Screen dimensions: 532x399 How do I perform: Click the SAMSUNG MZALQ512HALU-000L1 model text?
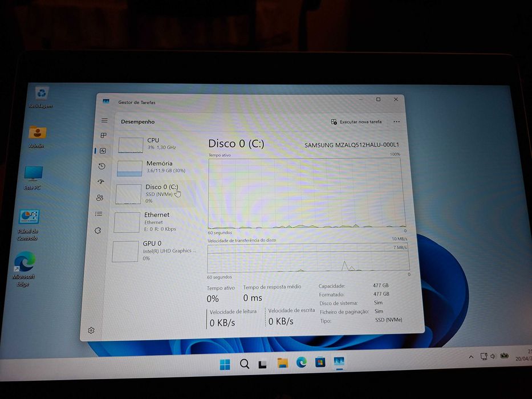pos(351,145)
